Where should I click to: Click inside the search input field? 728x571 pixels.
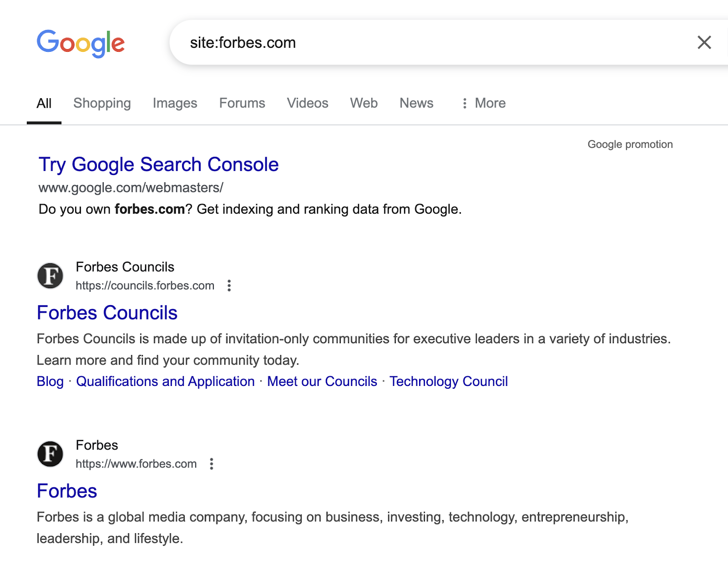point(364,43)
